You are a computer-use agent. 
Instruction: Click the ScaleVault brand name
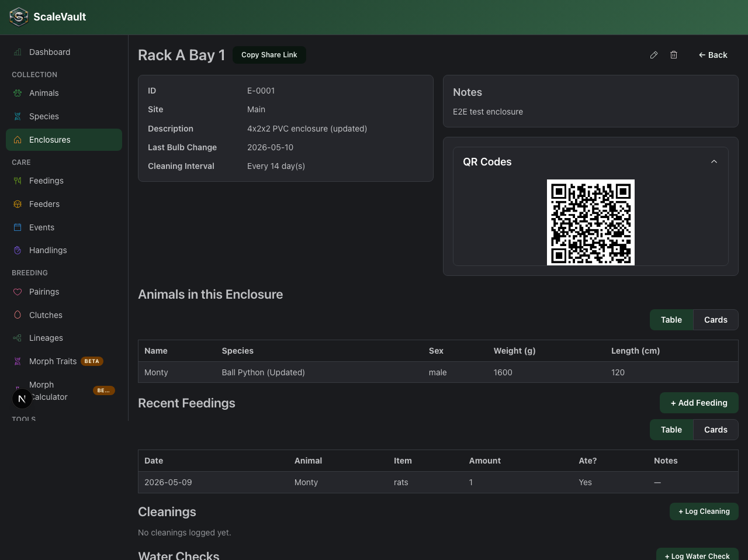60,17
